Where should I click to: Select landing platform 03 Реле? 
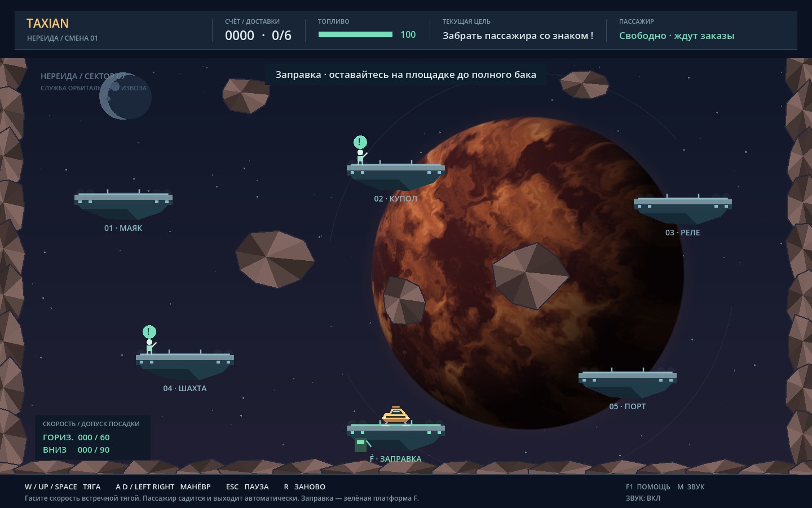pyautogui.click(x=683, y=210)
